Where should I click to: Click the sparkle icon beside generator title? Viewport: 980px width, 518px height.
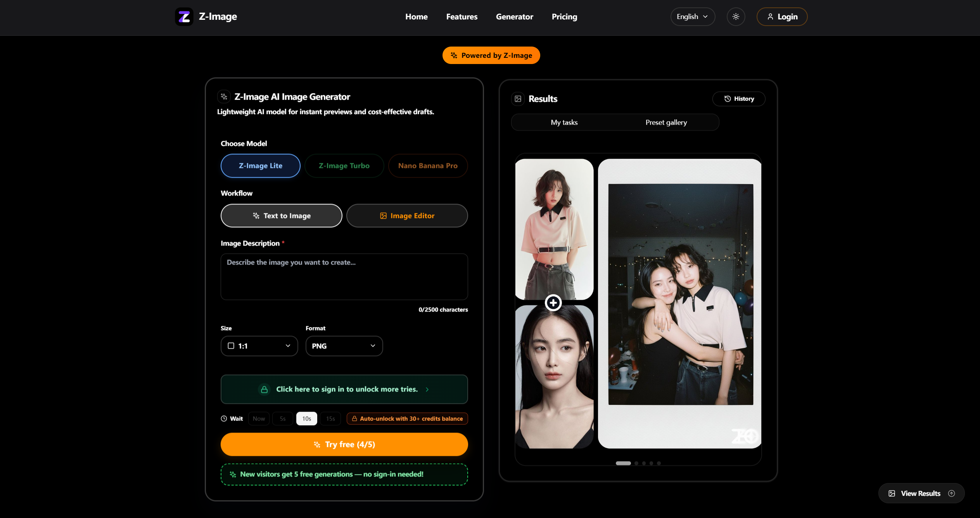click(x=224, y=97)
